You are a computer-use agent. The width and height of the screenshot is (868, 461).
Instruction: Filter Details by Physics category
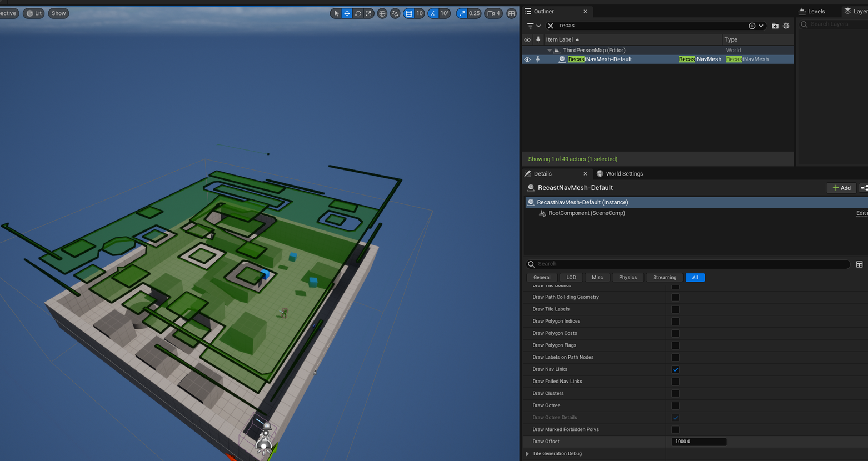pyautogui.click(x=628, y=278)
